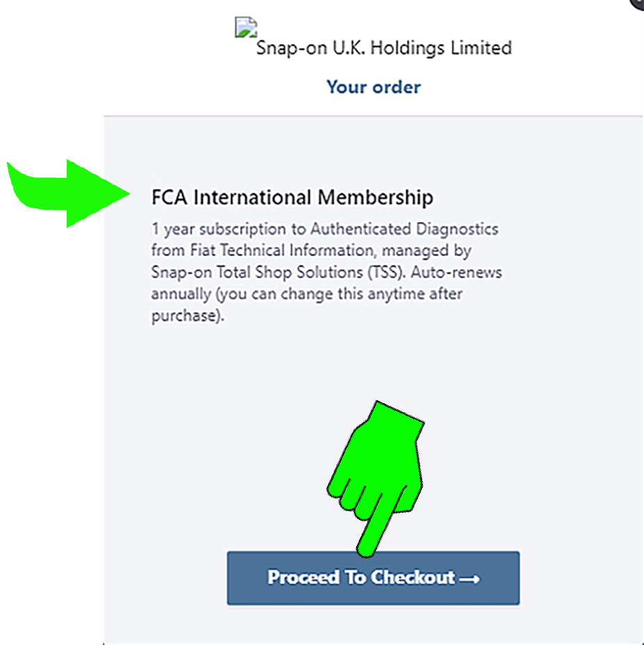Click the word "Checkout" on the blue button
This screenshot has height=645, width=644.
[413, 578]
